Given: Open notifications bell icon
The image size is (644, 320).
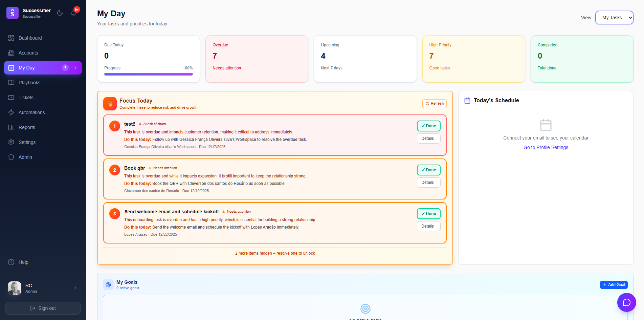Looking at the screenshot, I should [x=73, y=13].
